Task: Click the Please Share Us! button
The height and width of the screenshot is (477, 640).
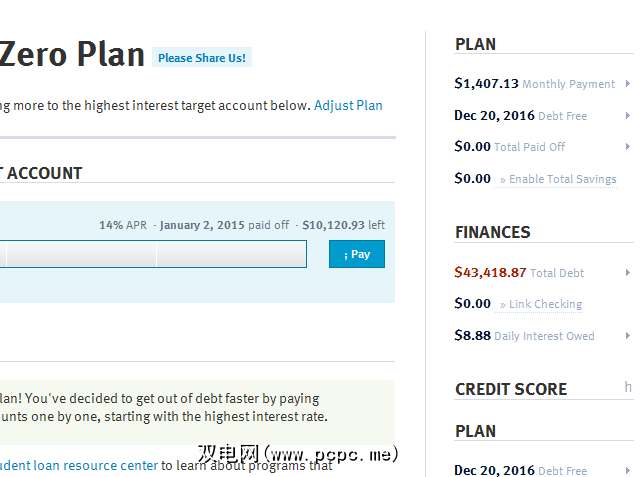Action: coord(202,58)
